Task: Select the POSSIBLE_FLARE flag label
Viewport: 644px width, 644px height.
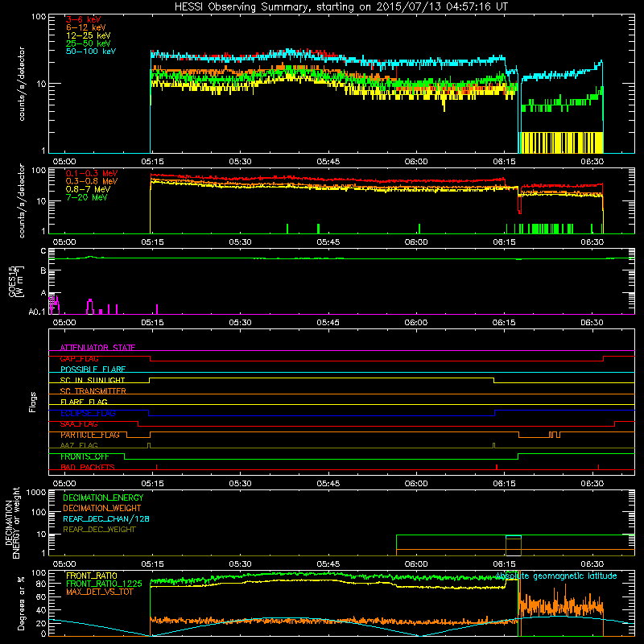Action: [x=93, y=369]
